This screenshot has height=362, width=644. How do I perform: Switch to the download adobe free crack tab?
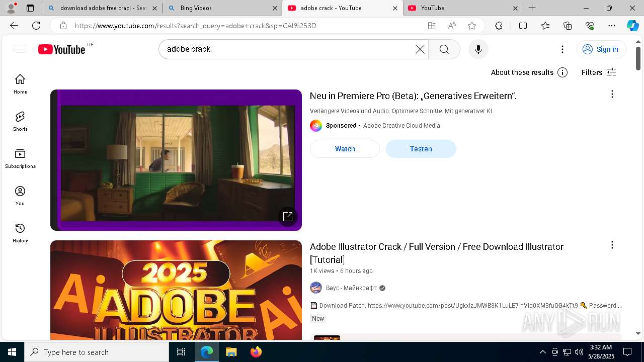[x=102, y=8]
